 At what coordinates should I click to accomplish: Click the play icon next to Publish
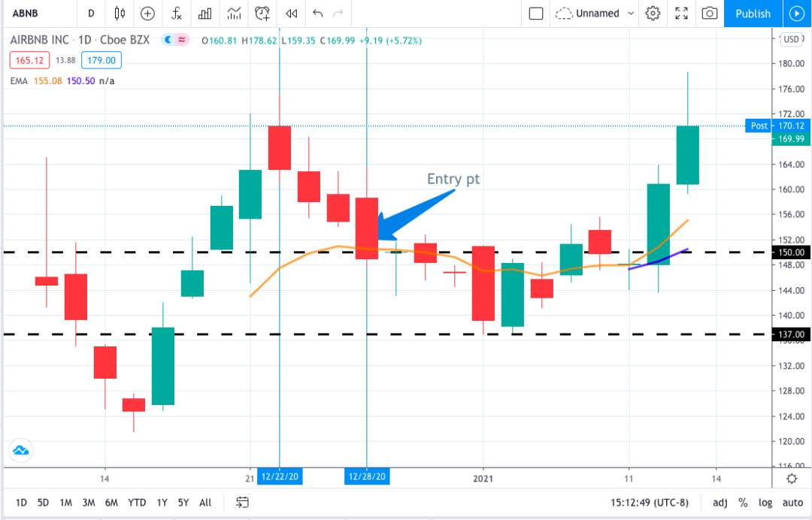[x=797, y=14]
